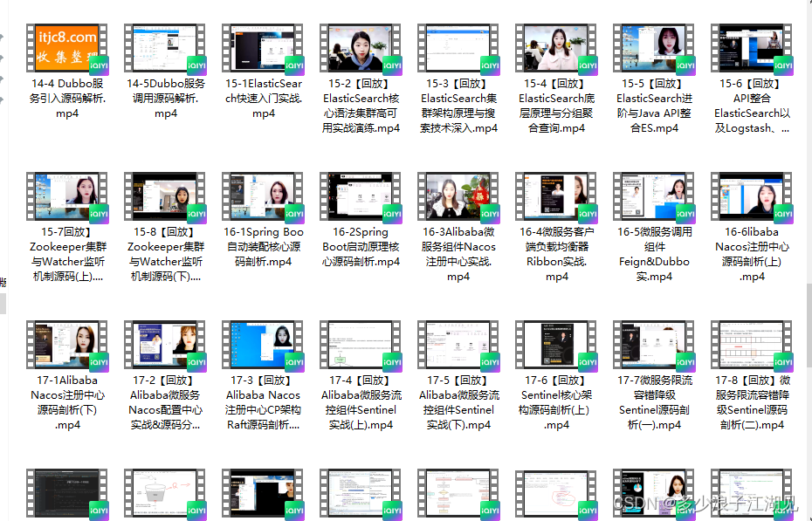Click file name 17-7微服务限流容错降级Sentinel源码剖析(一)
Viewport: 812px width, 521px height.
point(655,402)
